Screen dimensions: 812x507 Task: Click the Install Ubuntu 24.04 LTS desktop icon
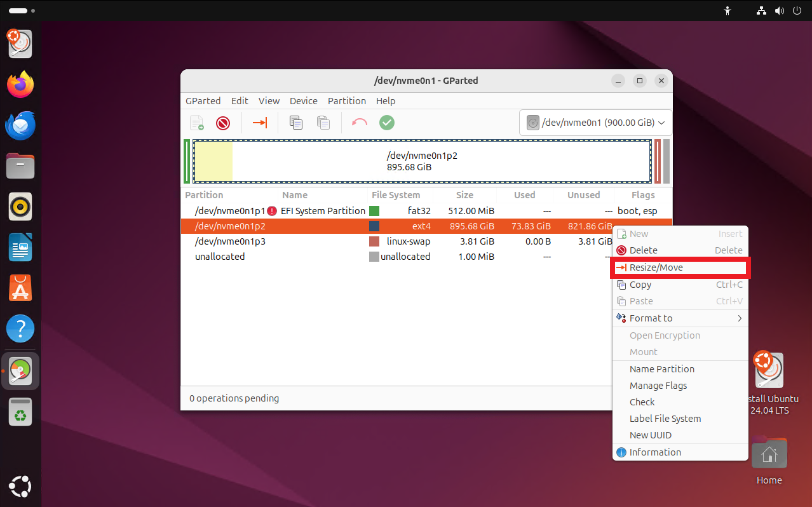pos(769,382)
